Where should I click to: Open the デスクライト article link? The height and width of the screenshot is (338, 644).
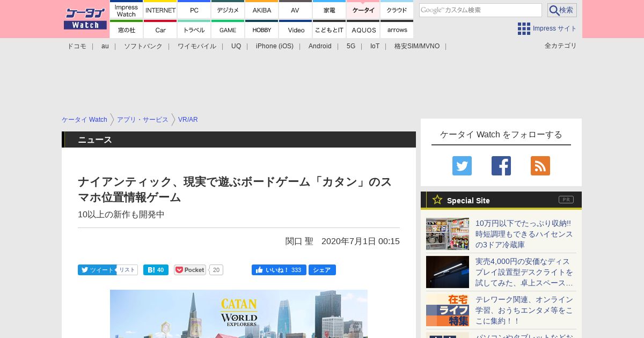pos(524,272)
